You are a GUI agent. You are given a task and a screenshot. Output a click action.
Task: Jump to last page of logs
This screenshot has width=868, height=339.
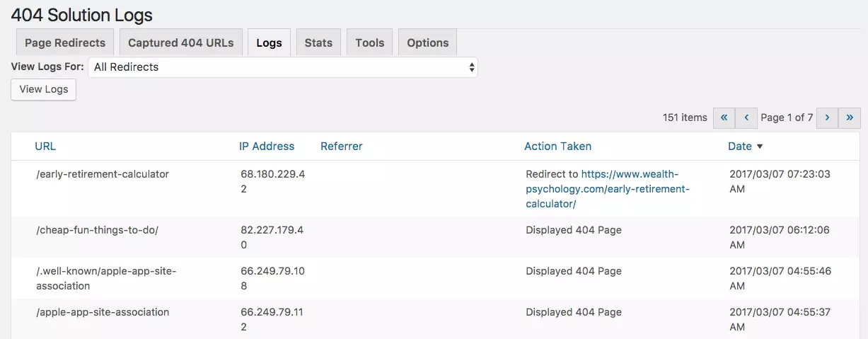(850, 117)
